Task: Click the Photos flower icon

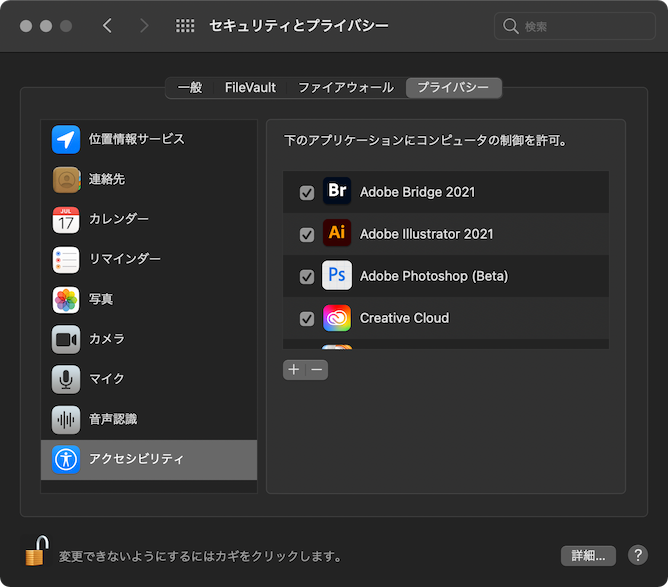Action: [66, 299]
